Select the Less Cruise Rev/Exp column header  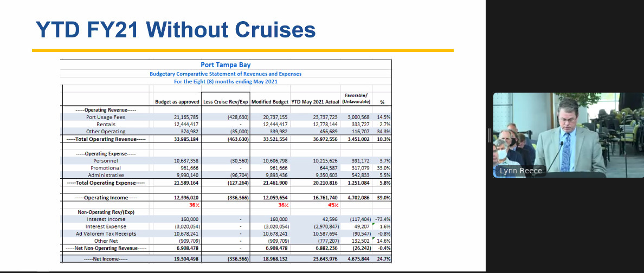pos(226,102)
